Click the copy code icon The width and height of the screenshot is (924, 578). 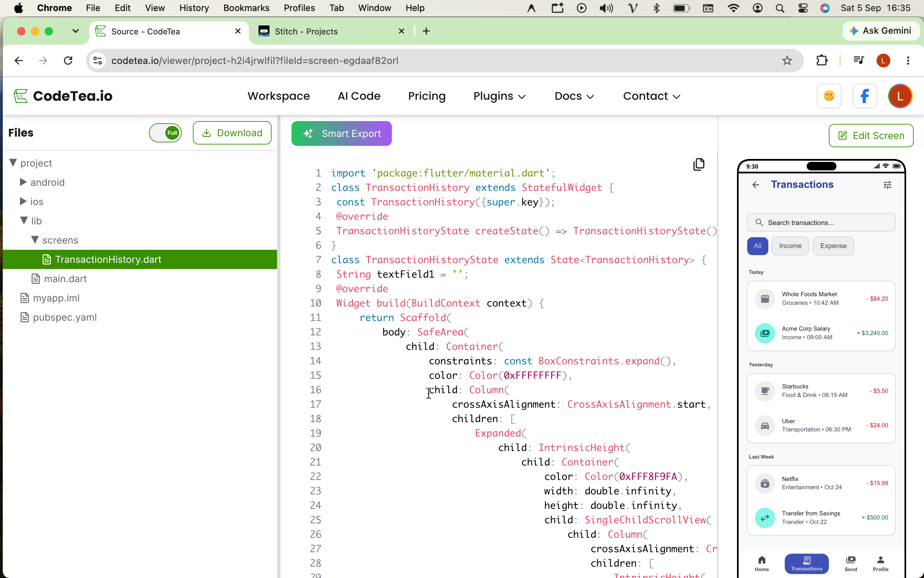(699, 164)
